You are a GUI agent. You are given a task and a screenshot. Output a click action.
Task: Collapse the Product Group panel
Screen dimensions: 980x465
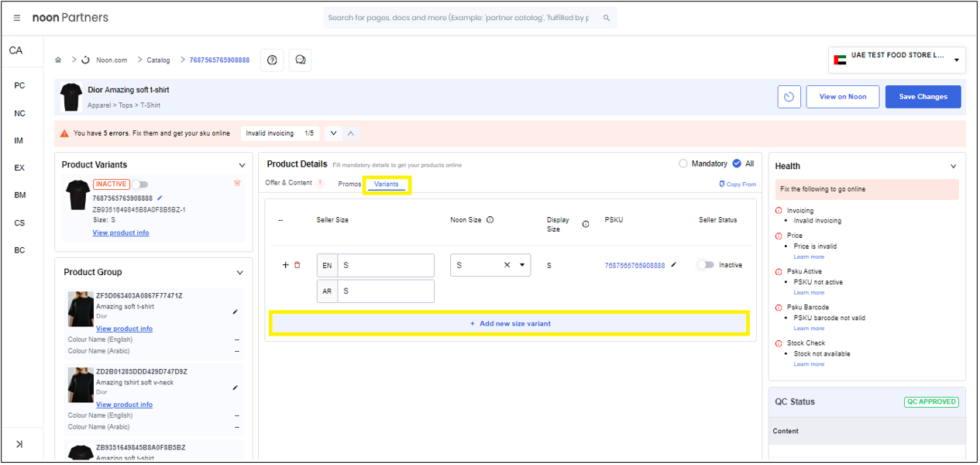239,273
